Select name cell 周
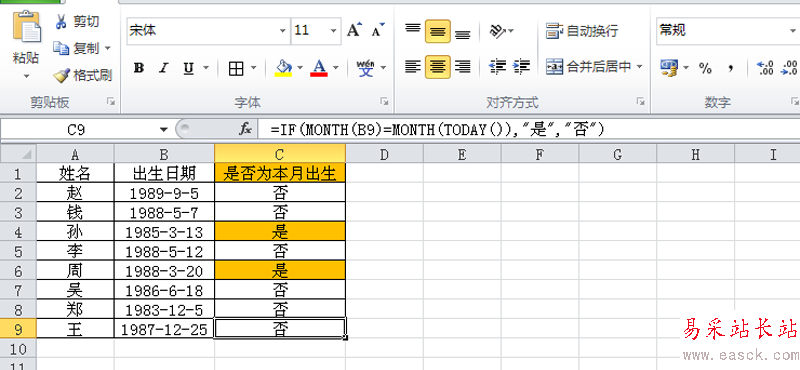Image resolution: width=800 pixels, height=370 pixels. click(75, 270)
